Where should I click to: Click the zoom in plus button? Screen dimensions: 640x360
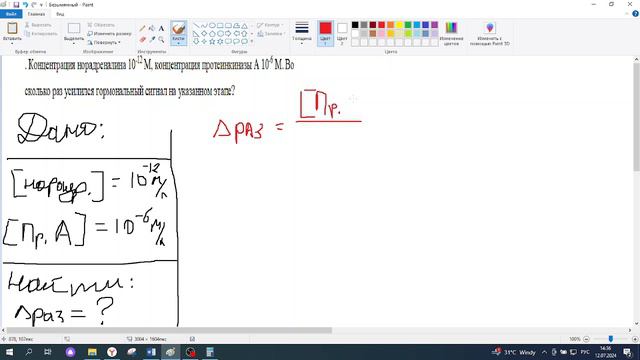(x=635, y=339)
